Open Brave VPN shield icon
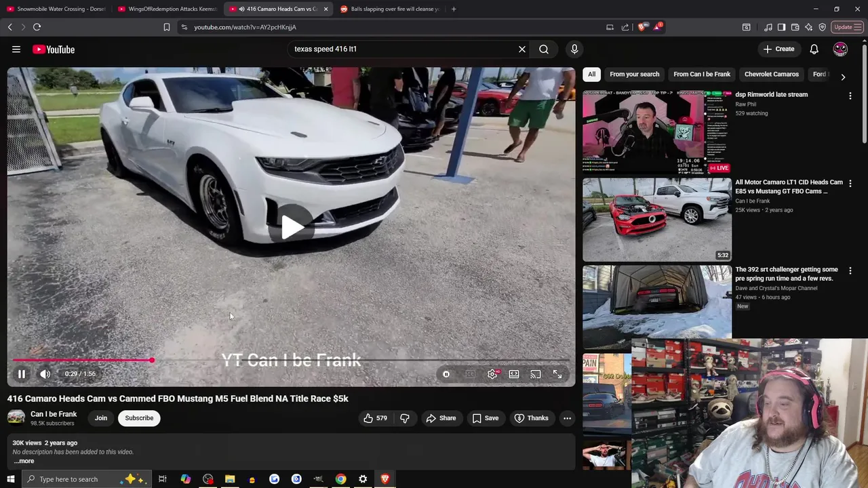 (x=822, y=27)
